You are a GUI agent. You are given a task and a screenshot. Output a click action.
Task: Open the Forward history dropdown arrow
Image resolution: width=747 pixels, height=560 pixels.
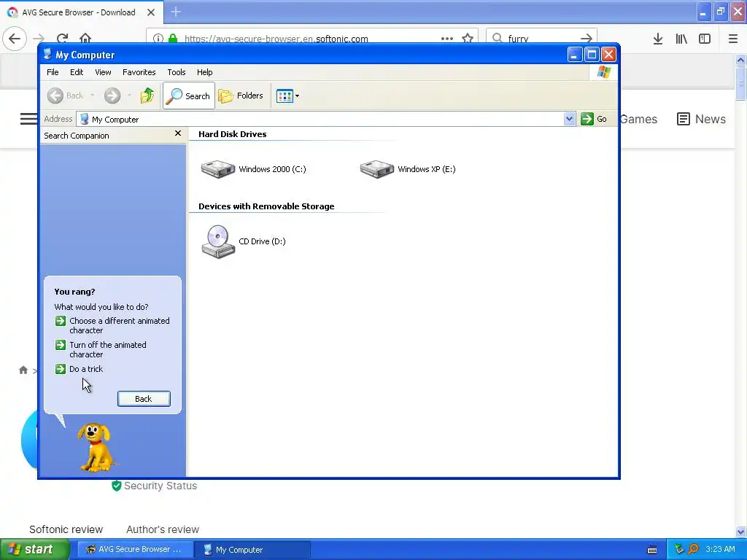129,96
